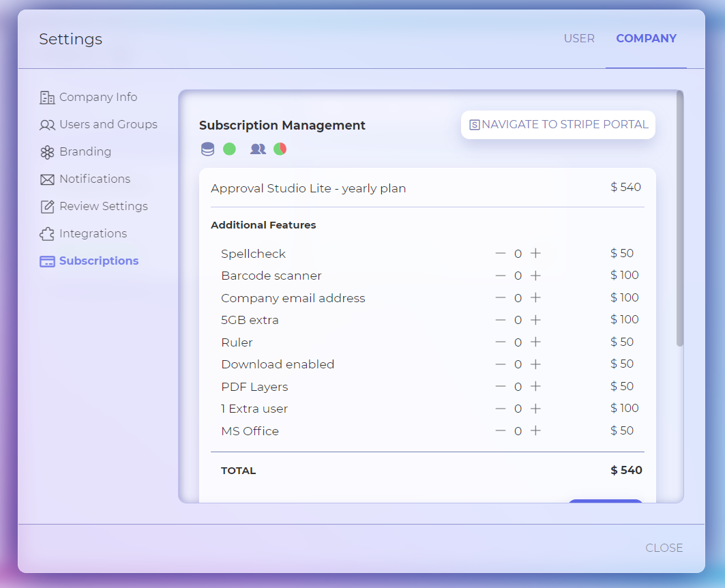Click the Subscription Management heading
Image resolution: width=725 pixels, height=588 pixels.
pyautogui.click(x=282, y=126)
